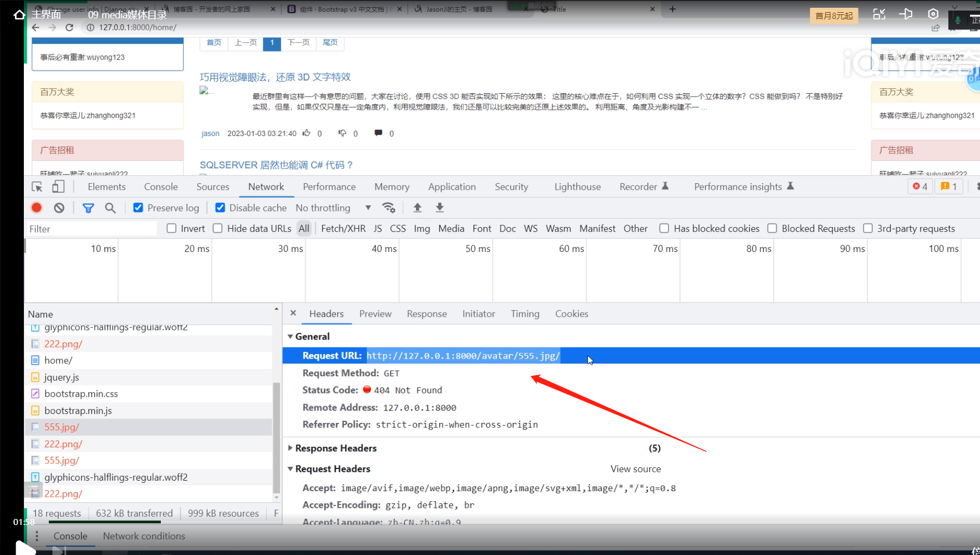Switch to the Network conditions drawer tab
This screenshot has width=980, height=555.
tap(144, 536)
